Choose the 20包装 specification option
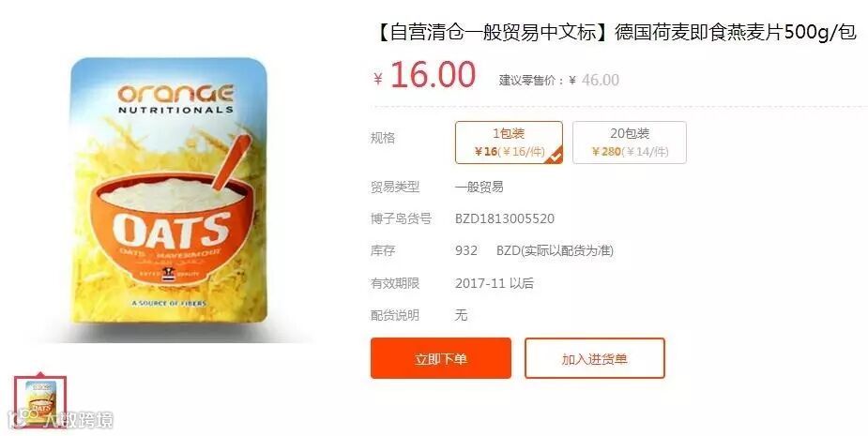Image resolution: width=868 pixels, height=436 pixels. [x=630, y=143]
